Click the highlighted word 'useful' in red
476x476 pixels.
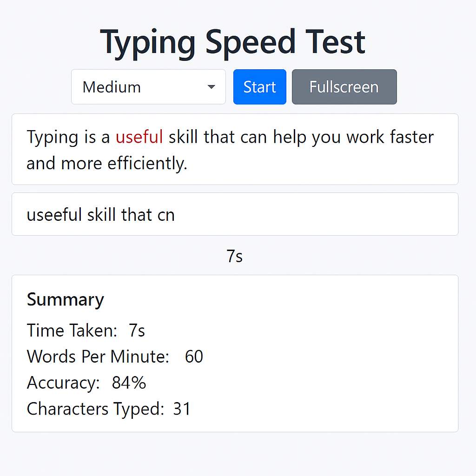click(139, 137)
